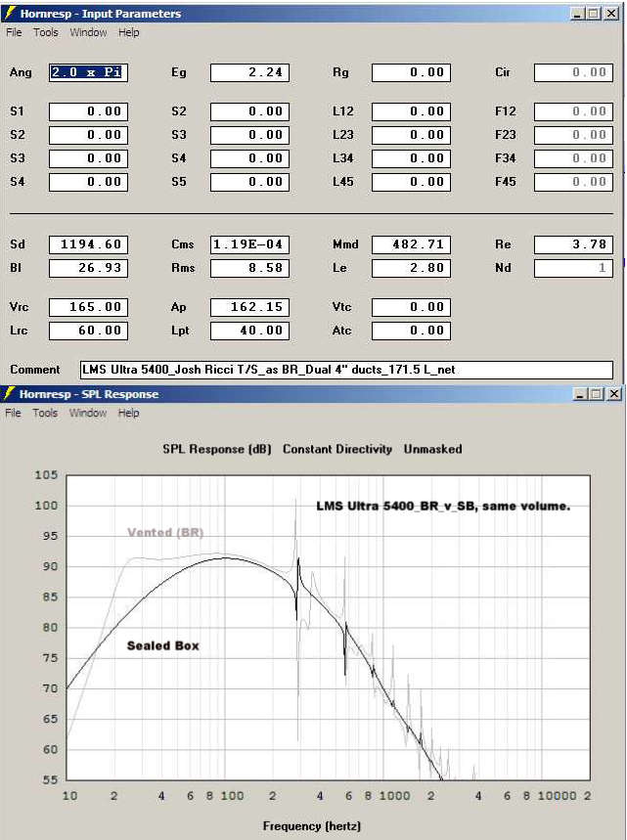The width and height of the screenshot is (627, 840).
Task: Click the L45 input field
Action: [x=411, y=182]
